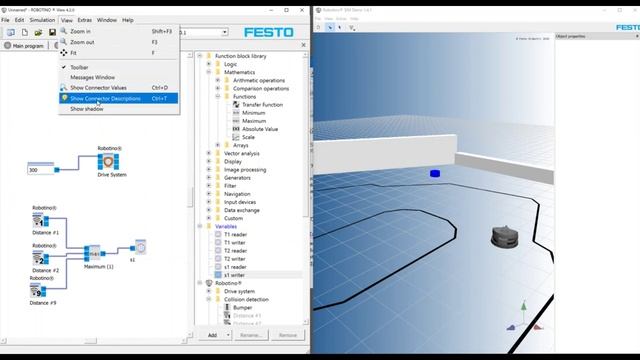
Task: Click the Minimum function icon
Action: 236,113
